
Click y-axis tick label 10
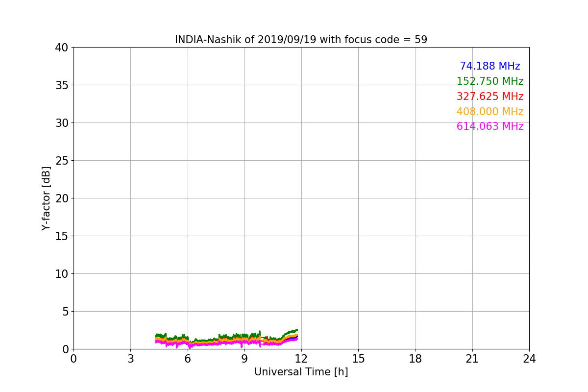[x=61, y=274]
